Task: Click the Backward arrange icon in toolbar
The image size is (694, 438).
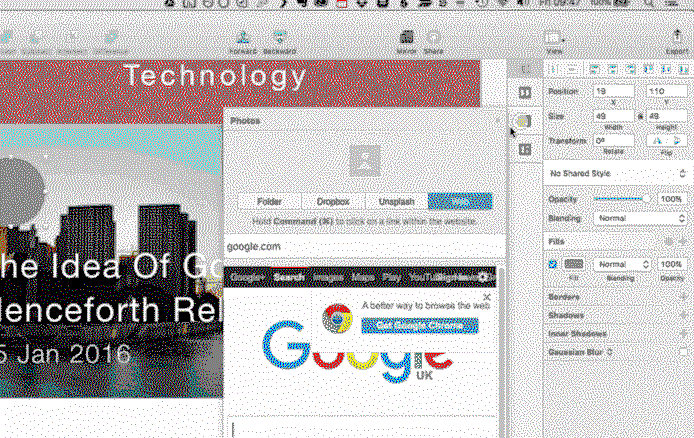Action: pyautogui.click(x=279, y=36)
